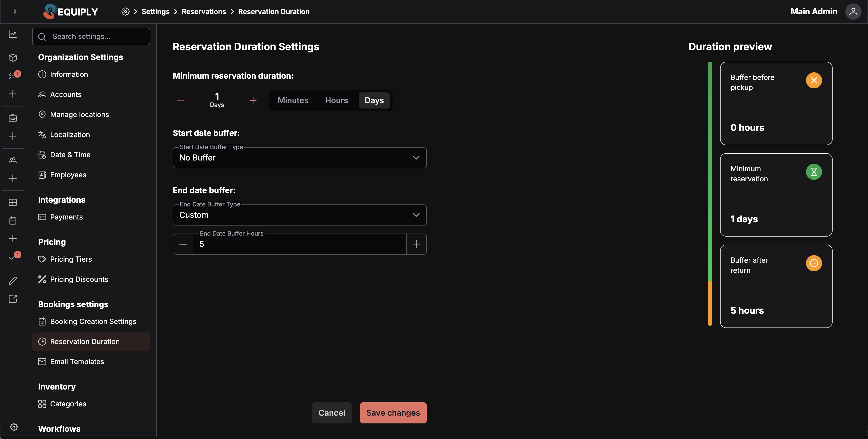The image size is (868, 439).
Task: Go to Booking Creation Settings
Action: (x=91, y=321)
